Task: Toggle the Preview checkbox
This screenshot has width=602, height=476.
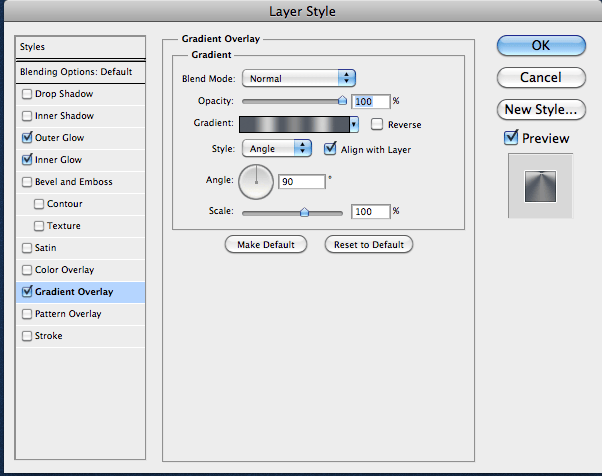Action: (511, 137)
